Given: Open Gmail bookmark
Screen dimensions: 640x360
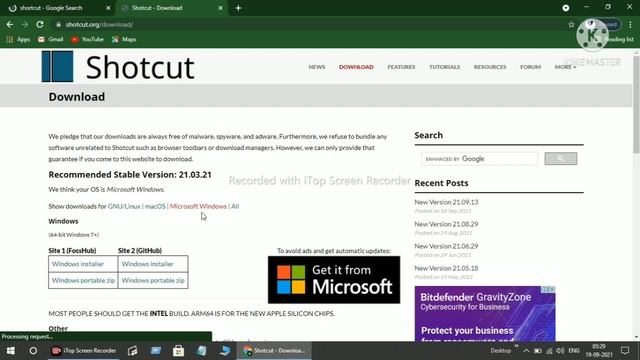Looking at the screenshot, I should pos(51,39).
